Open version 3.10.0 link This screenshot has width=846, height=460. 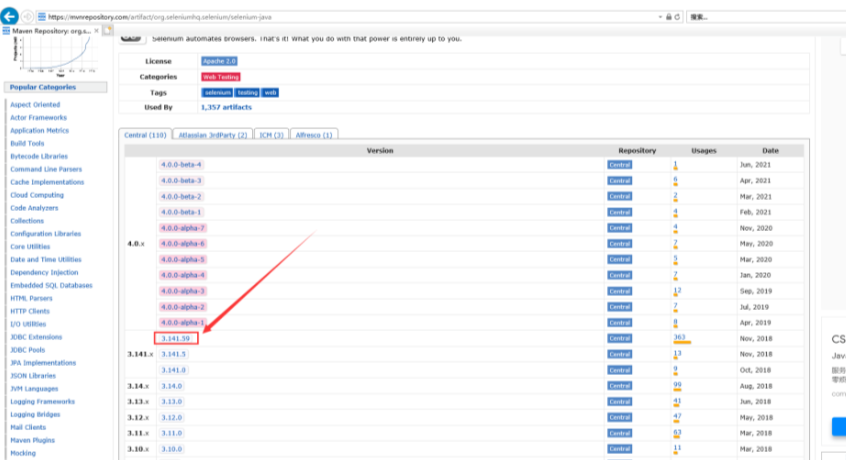pos(172,449)
